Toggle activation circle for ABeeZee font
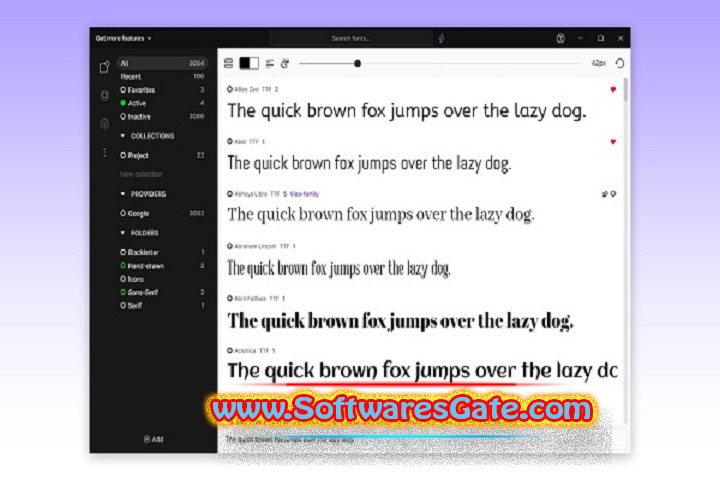This screenshot has width=720, height=480. [230, 89]
